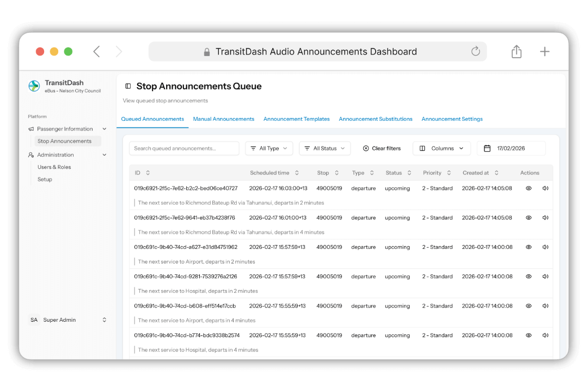This screenshot has width=588, height=392.
Task: Click the sort toggle next to Scheduled time
Action: pyautogui.click(x=297, y=173)
